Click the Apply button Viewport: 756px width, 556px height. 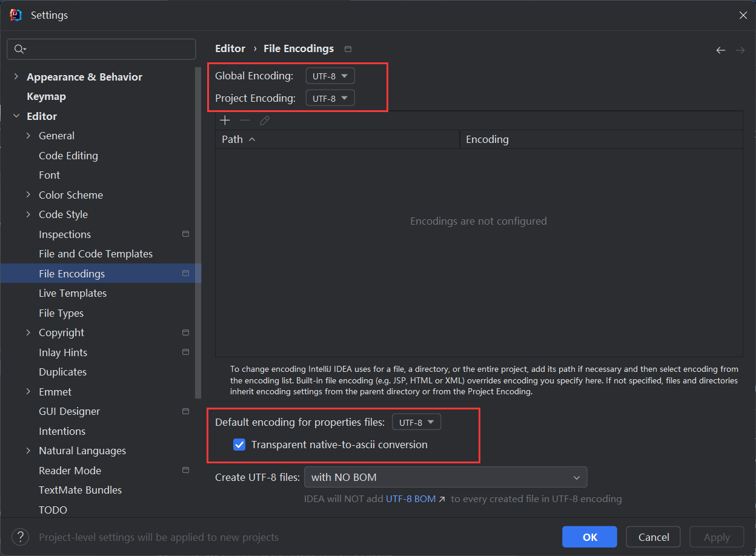[717, 537]
